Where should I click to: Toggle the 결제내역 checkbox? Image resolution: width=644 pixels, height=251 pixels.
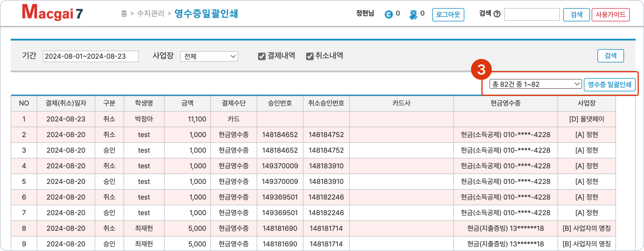pos(262,56)
